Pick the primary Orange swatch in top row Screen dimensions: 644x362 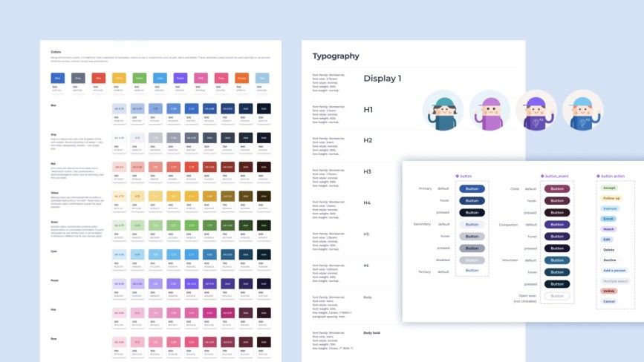(x=242, y=77)
